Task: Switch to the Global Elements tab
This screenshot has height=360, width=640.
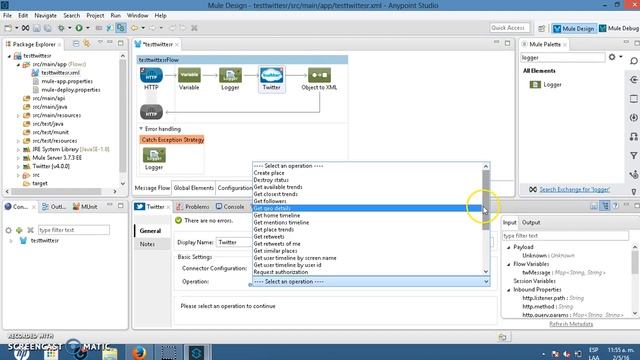Action: click(x=194, y=188)
